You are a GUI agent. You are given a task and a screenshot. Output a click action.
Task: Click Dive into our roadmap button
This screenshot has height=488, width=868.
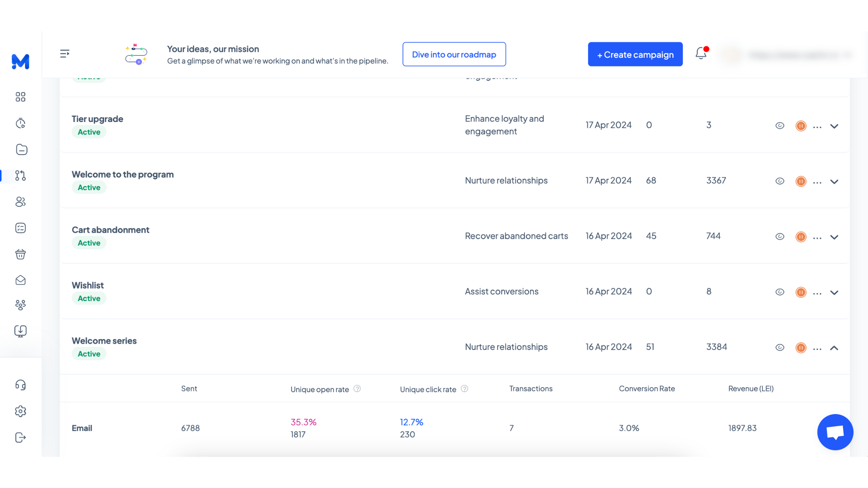pos(454,55)
